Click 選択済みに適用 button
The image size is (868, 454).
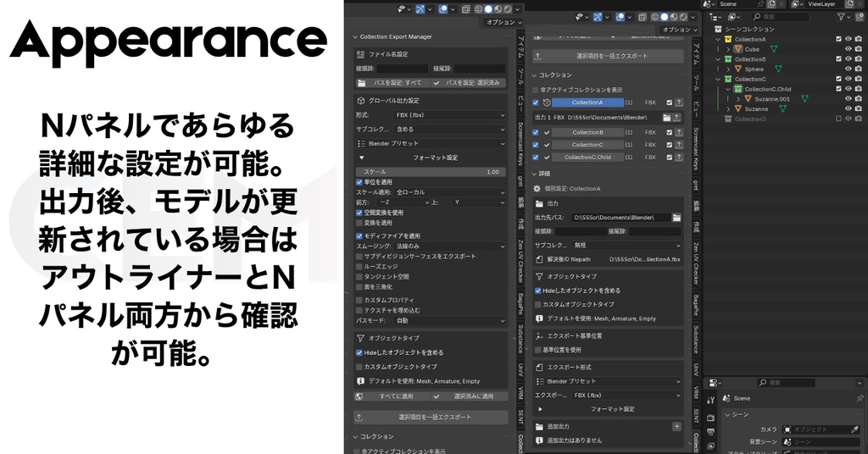point(468,396)
